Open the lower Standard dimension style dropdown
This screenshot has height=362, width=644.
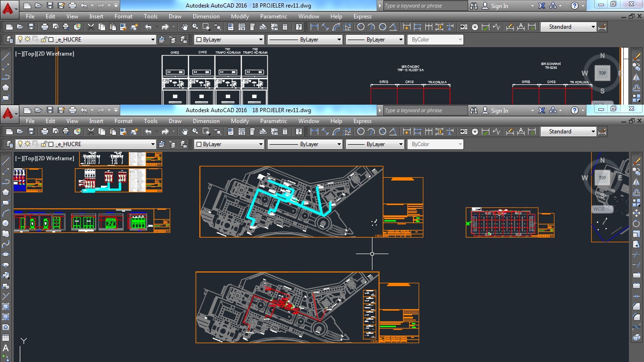[x=593, y=132]
